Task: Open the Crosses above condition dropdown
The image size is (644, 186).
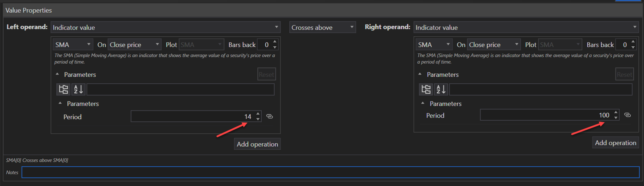Action: pos(322,27)
